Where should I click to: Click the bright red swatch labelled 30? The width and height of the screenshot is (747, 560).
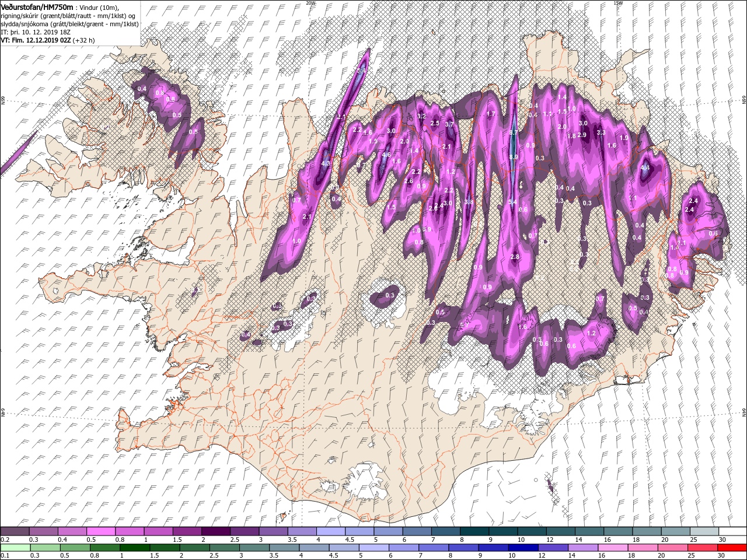pyautogui.click(x=732, y=548)
